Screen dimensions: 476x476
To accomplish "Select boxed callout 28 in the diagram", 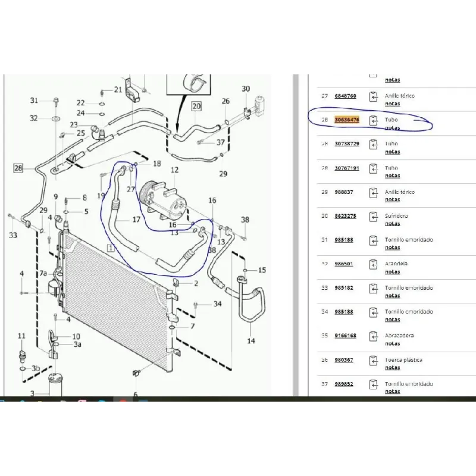I will click(18, 169).
